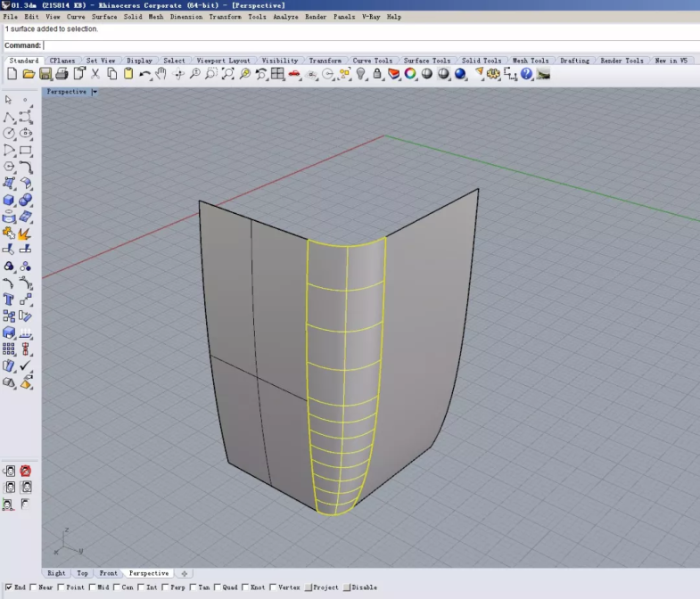The height and width of the screenshot is (599, 700).
Task: Switch to the Curve Tools toolbar tab
Action: pos(372,61)
